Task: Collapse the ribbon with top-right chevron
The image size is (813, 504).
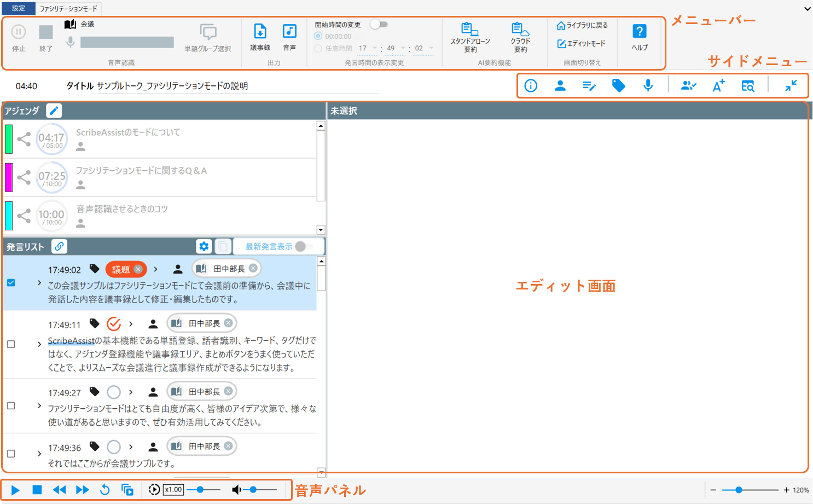Action: click(807, 9)
